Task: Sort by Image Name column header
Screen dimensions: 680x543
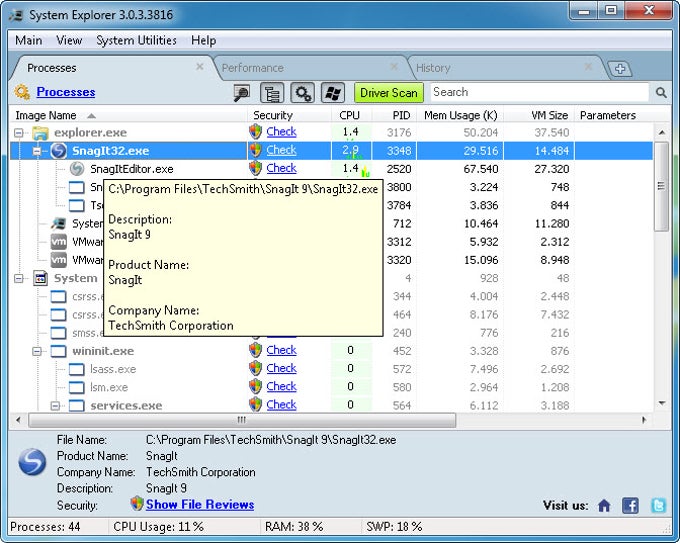Action: (128, 115)
